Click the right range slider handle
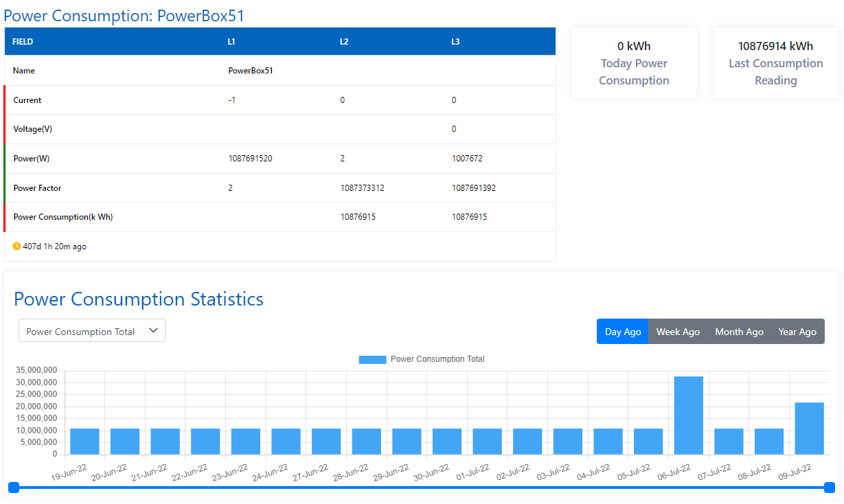844x504 pixels. pos(829,487)
